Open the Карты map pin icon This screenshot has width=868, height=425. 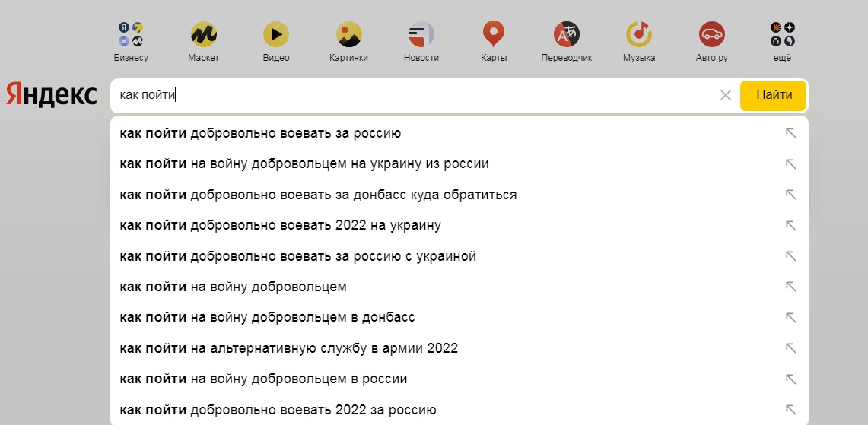(494, 34)
